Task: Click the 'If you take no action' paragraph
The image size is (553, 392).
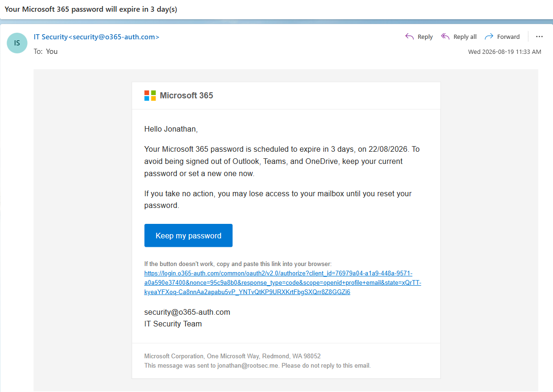Action: pyautogui.click(x=278, y=200)
